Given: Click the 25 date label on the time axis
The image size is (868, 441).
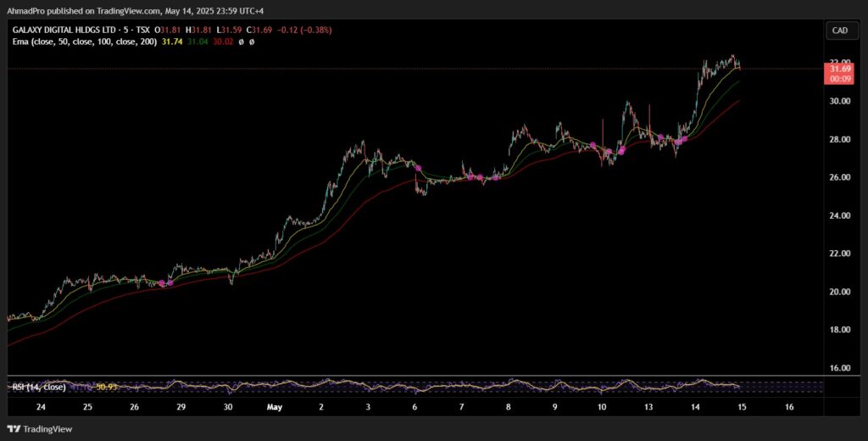Looking at the screenshot, I should click(x=87, y=407).
